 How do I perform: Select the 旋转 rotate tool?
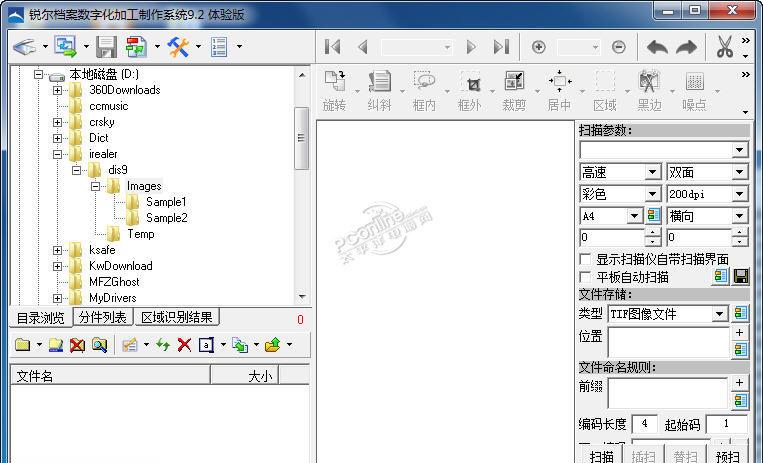[x=335, y=91]
